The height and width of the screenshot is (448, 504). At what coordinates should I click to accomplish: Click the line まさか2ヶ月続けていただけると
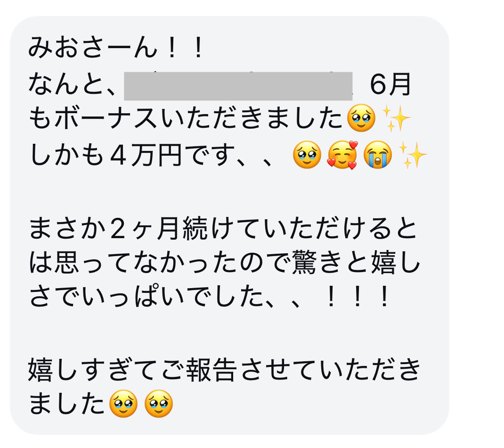[x=223, y=229]
